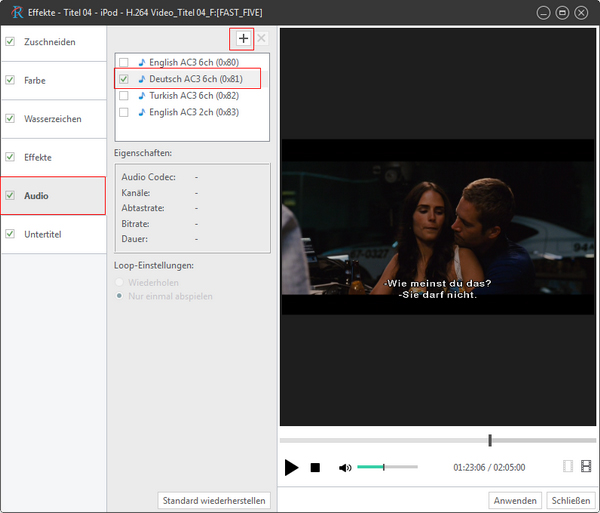This screenshot has width=600, height=513.
Task: Click the Audio Codec property label
Action: coord(148,177)
